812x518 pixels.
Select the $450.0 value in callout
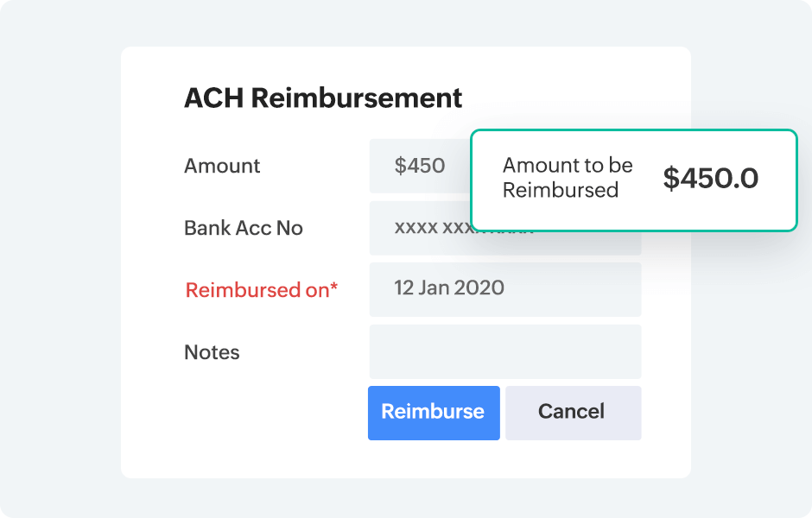[x=710, y=179]
